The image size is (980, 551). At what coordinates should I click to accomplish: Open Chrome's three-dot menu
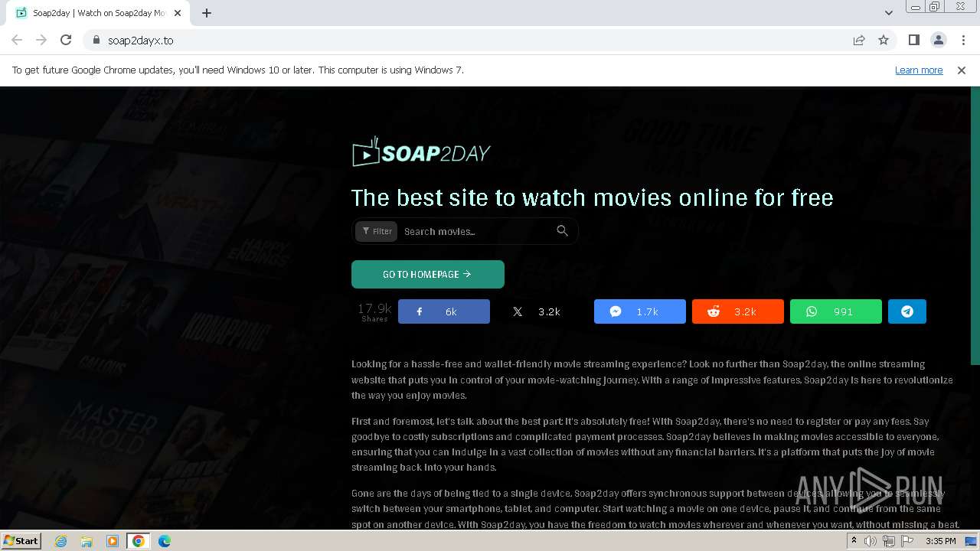(x=963, y=40)
